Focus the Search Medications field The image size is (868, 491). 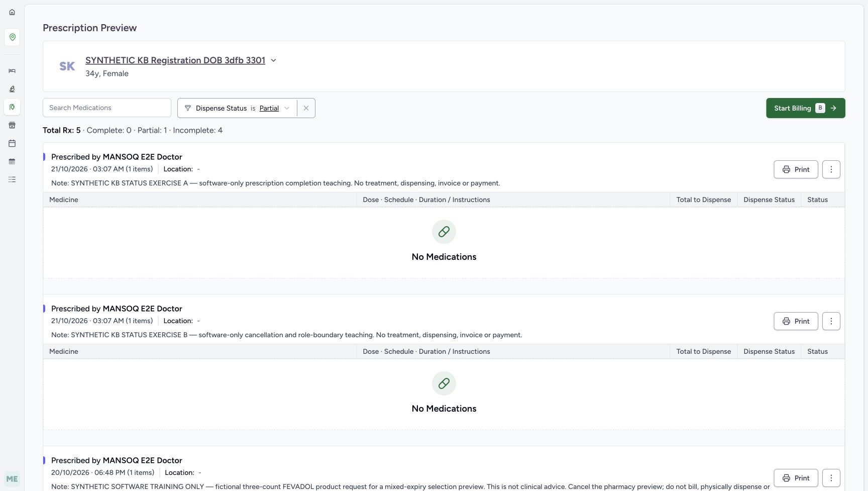[x=107, y=108]
